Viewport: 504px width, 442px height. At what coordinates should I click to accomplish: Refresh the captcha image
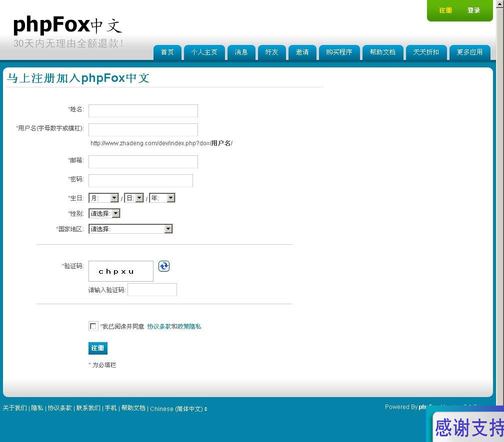click(164, 266)
